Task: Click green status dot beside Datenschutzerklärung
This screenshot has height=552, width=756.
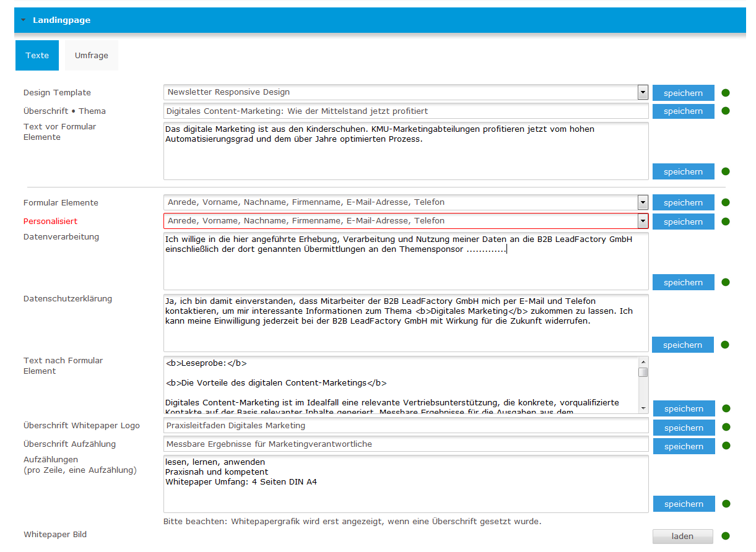Action: coord(726,345)
